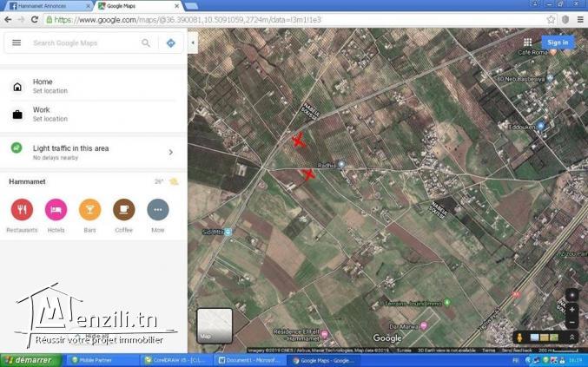Select the Coffee category icon
Image resolution: width=588 pixels, height=367 pixels.
pyautogui.click(x=123, y=210)
